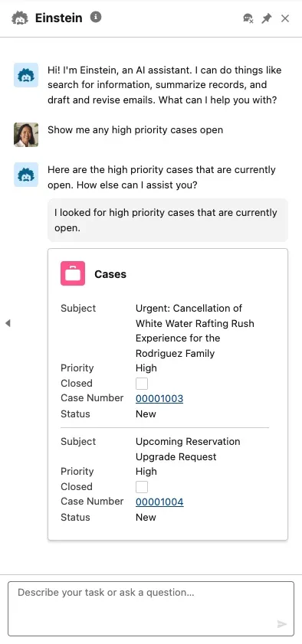Screen dimensions: 302x644
Task: Open case number 00001003 link
Action: coord(159,398)
